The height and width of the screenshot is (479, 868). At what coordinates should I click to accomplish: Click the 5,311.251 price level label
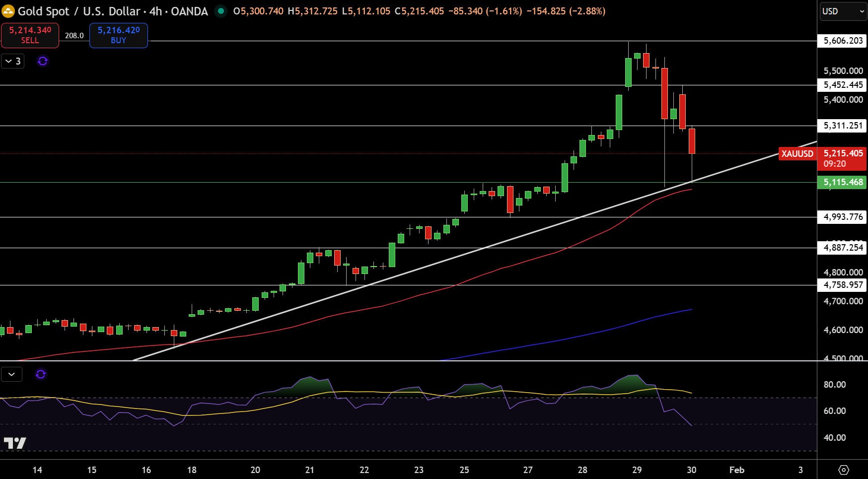coord(843,126)
